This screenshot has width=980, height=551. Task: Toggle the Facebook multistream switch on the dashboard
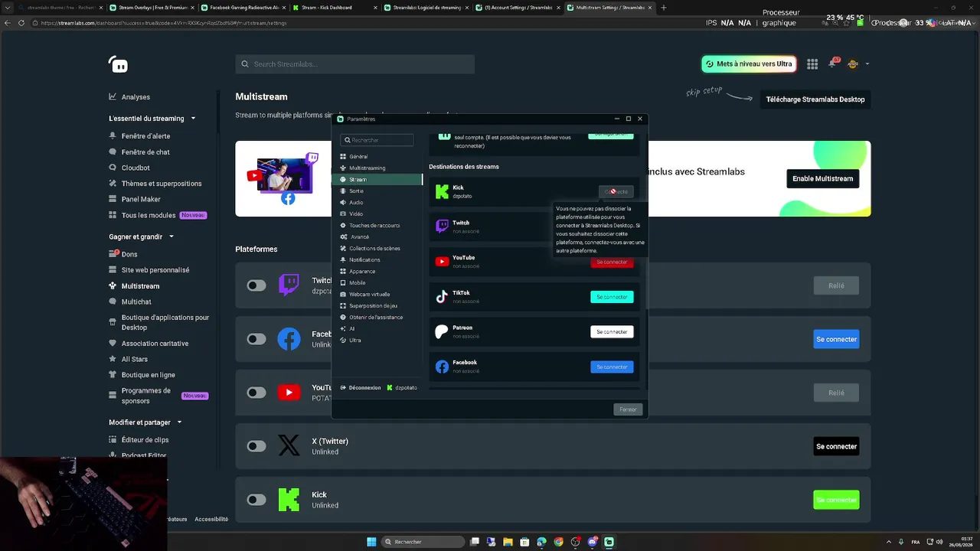(x=256, y=339)
